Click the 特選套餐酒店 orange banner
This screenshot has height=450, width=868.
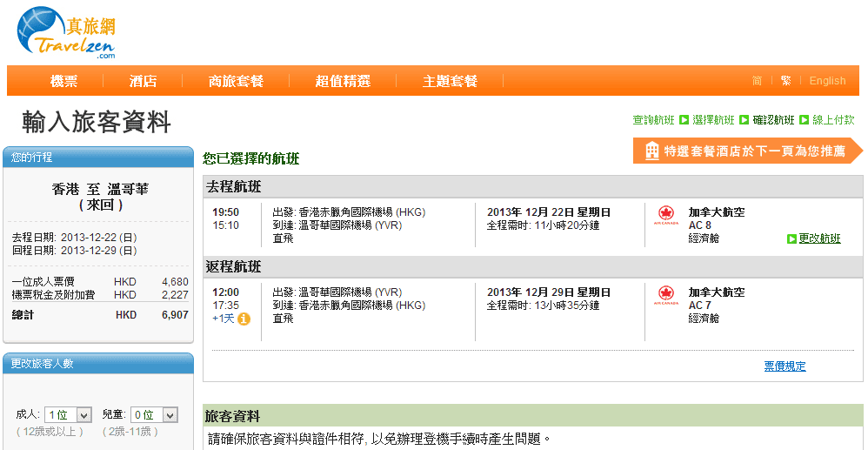tap(746, 151)
